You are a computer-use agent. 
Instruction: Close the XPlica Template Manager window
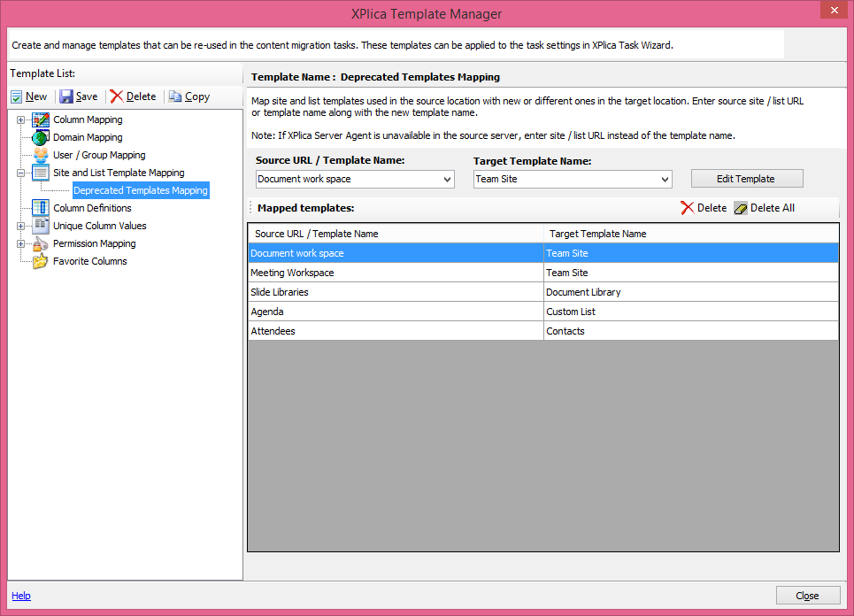[834, 11]
